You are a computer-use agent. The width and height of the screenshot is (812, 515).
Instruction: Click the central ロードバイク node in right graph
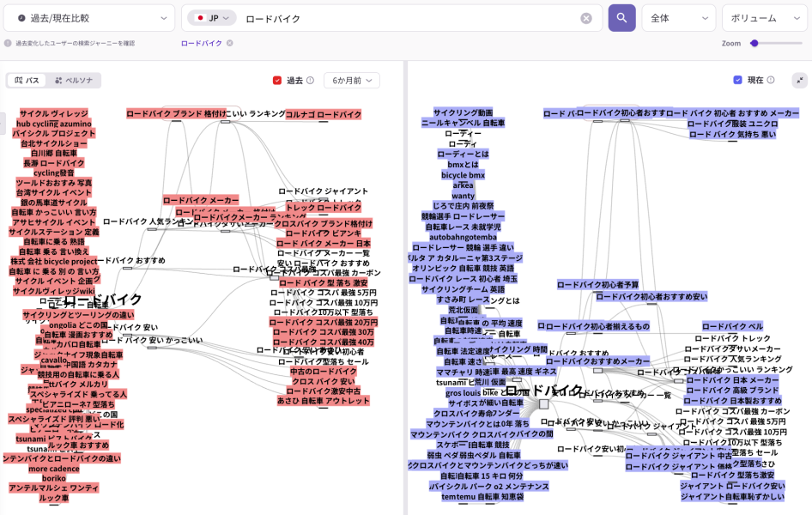tap(543, 403)
